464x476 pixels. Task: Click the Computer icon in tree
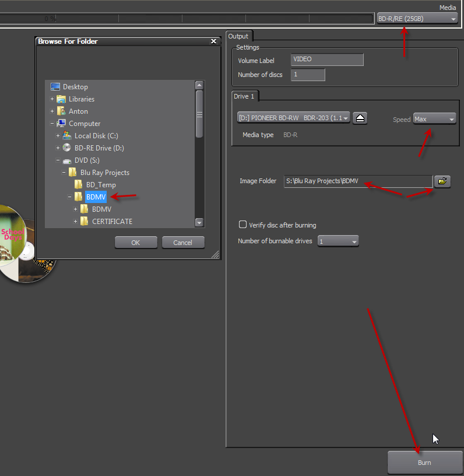point(61,123)
